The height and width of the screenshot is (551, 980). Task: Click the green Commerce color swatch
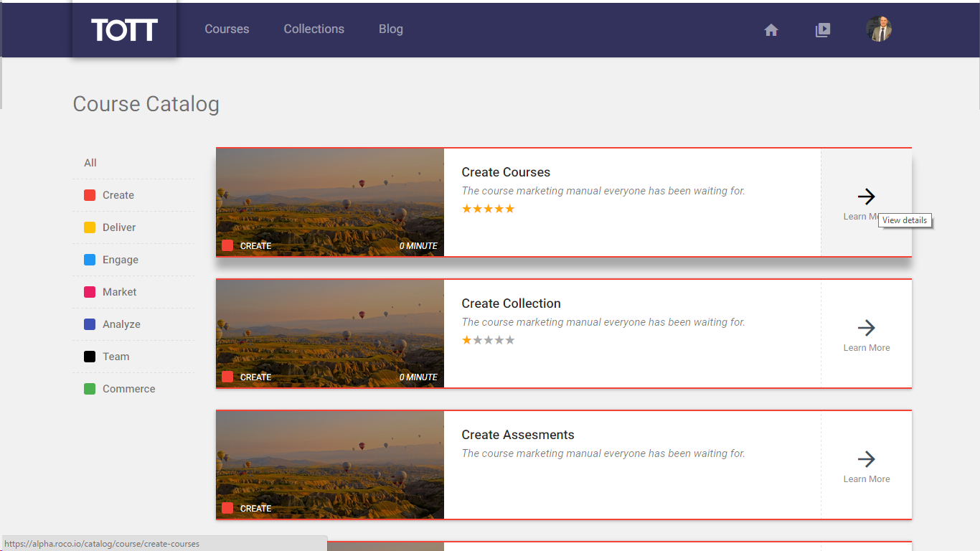90,389
